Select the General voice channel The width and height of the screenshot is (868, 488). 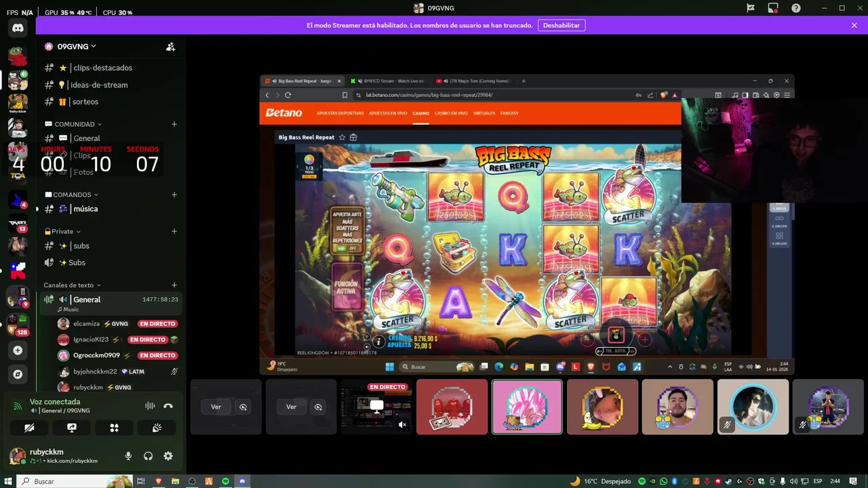111,303
